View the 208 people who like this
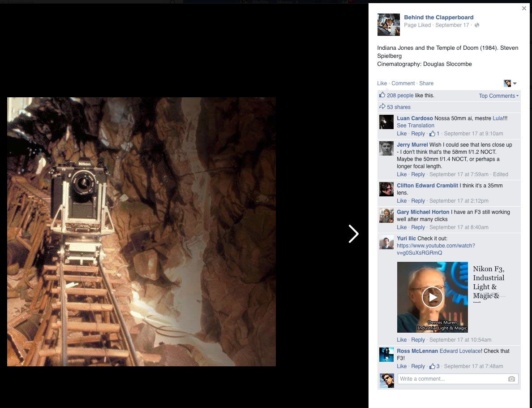532x408 pixels. coord(400,95)
